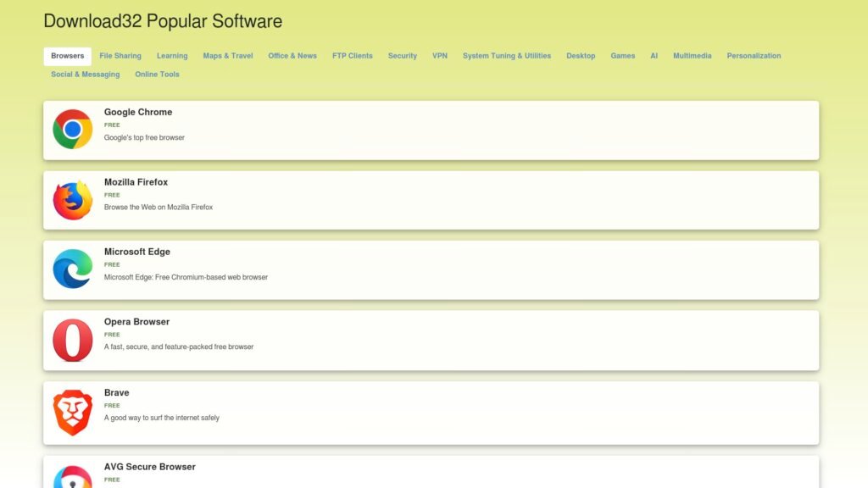Switch to the Multimedia tab
The width and height of the screenshot is (868, 488).
click(692, 56)
